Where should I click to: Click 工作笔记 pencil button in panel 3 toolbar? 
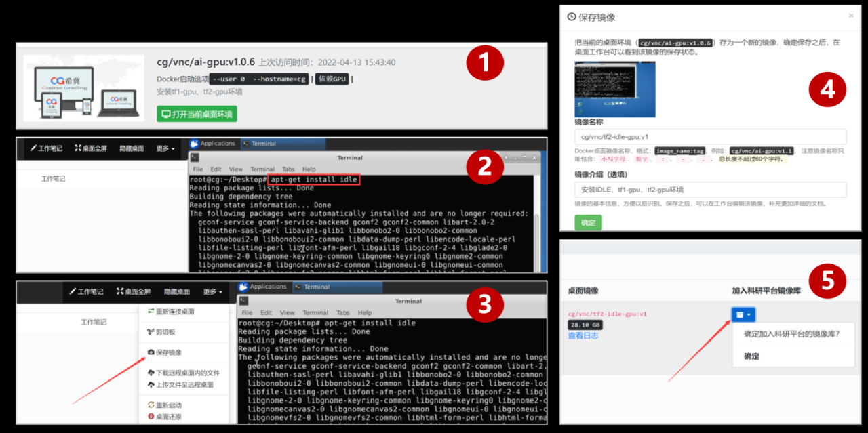[86, 291]
